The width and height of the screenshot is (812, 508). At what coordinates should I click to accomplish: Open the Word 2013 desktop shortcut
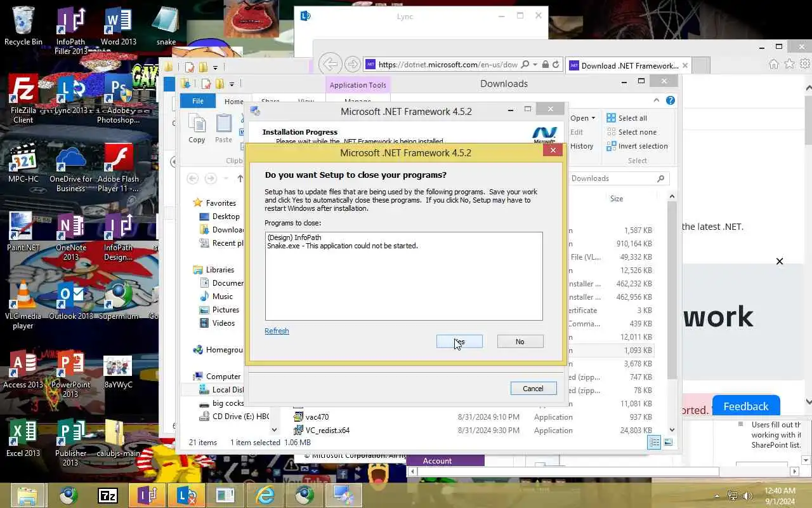[119, 25]
